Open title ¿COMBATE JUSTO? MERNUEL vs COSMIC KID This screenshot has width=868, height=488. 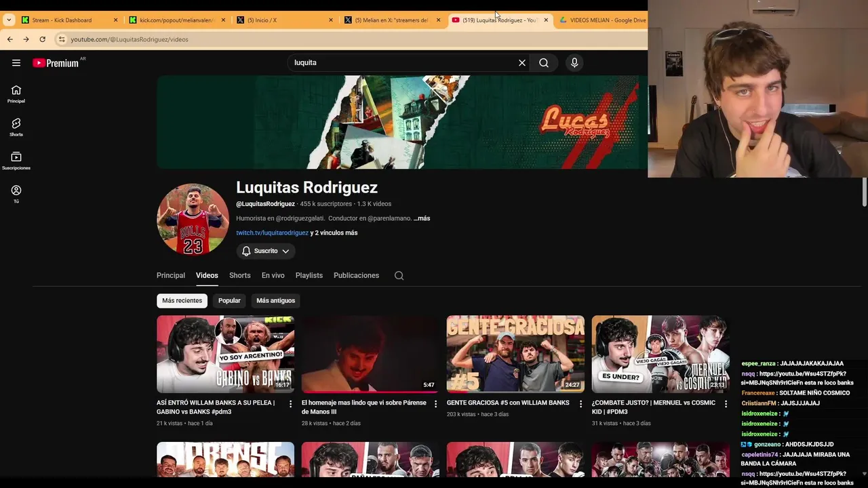click(654, 407)
